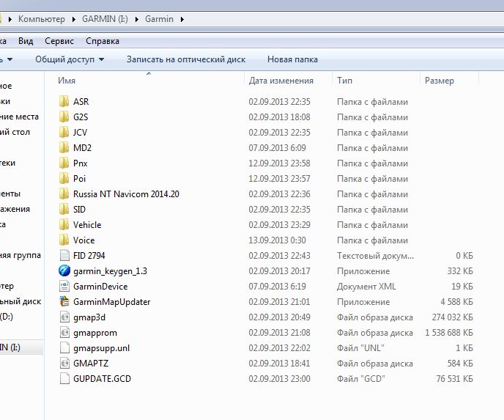Click Garmin in the address bar
This screenshot has height=420, width=504.
point(159,19)
